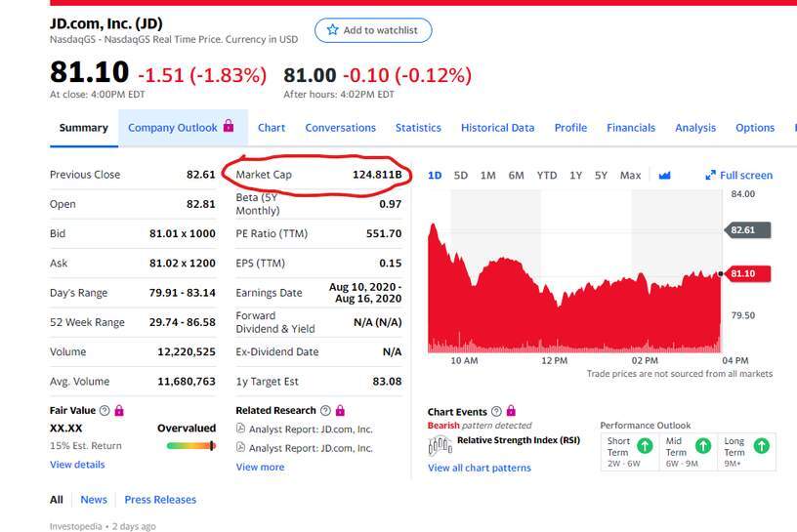Click View more under Related Research

pyautogui.click(x=260, y=467)
